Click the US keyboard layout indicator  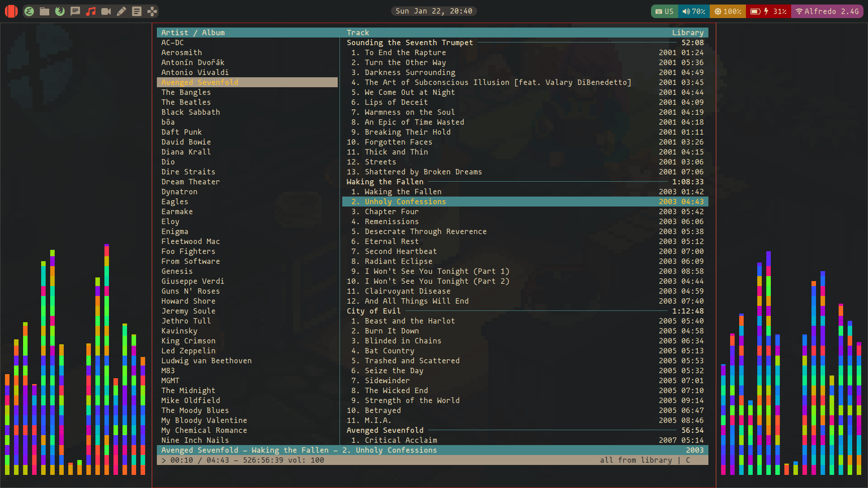tap(662, 11)
